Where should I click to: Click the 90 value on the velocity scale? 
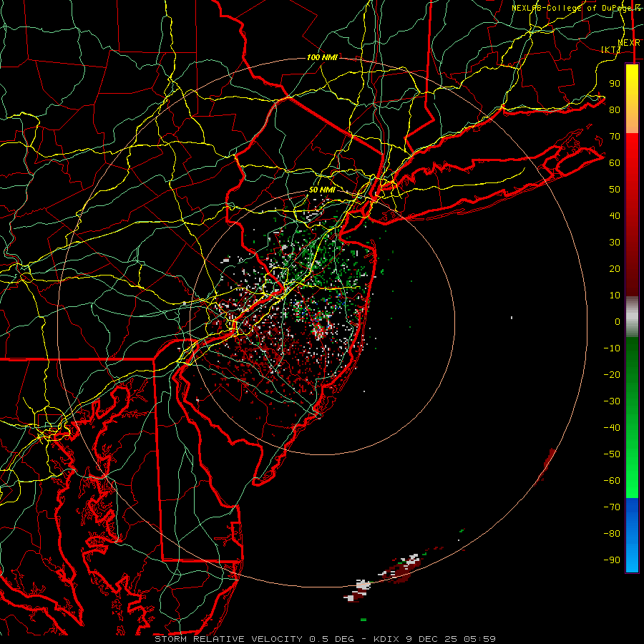click(x=615, y=84)
